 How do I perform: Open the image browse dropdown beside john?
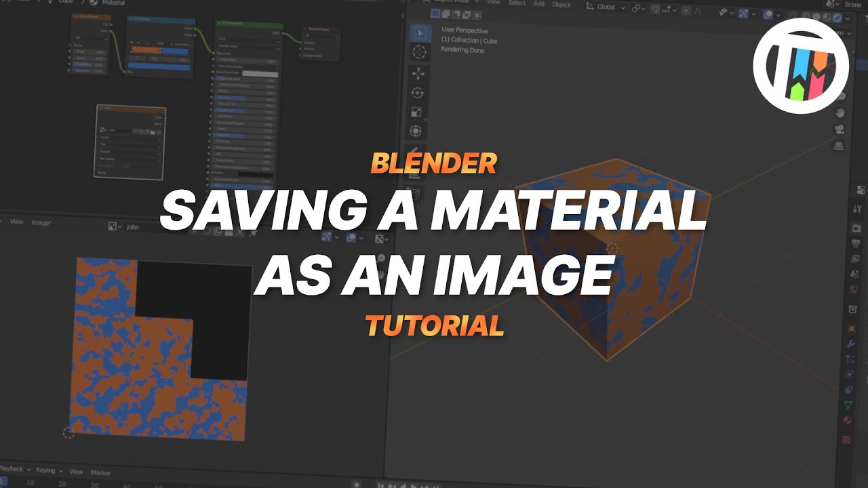pos(115,226)
